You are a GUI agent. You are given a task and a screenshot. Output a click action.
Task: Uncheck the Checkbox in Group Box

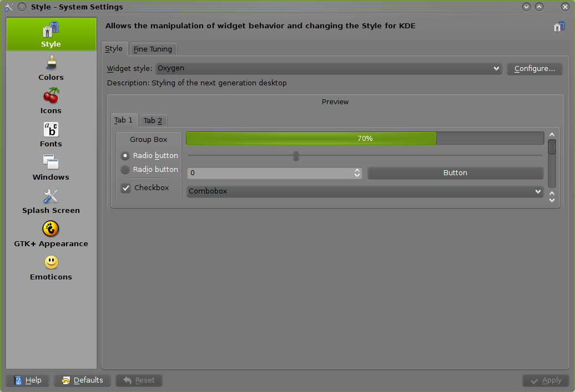click(x=126, y=188)
